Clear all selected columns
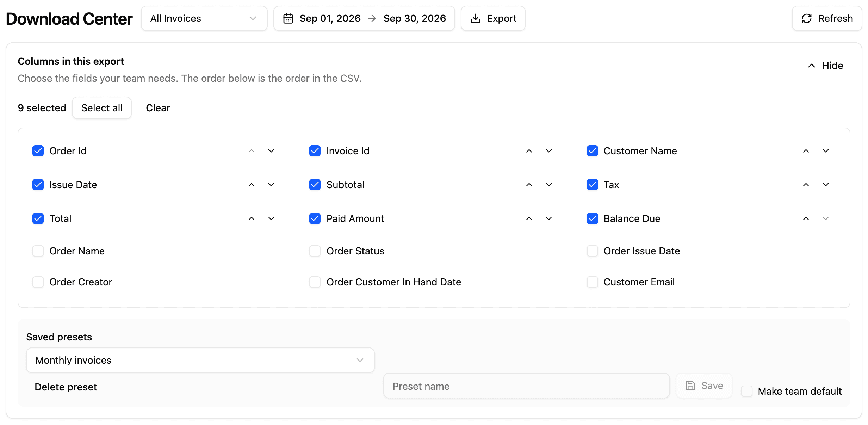 (158, 108)
